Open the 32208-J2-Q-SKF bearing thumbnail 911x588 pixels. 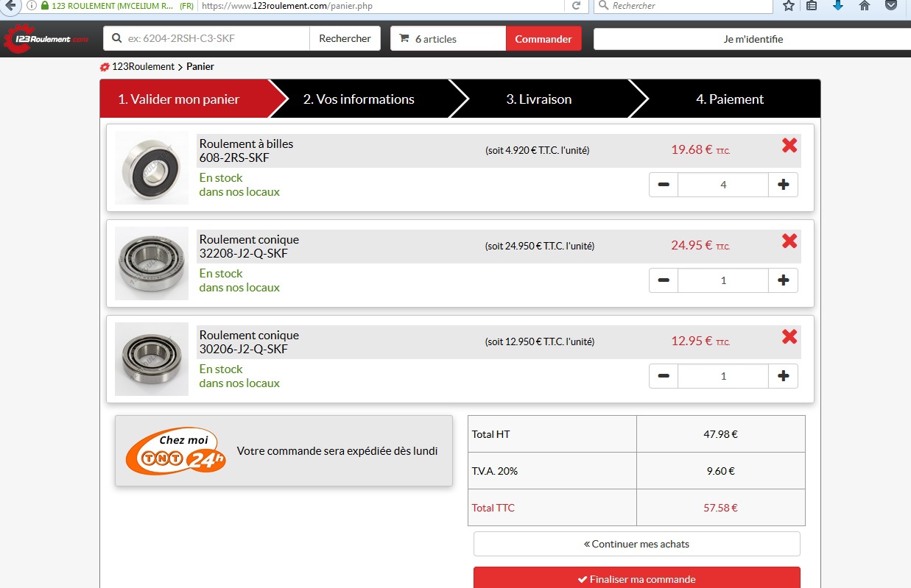(152, 263)
